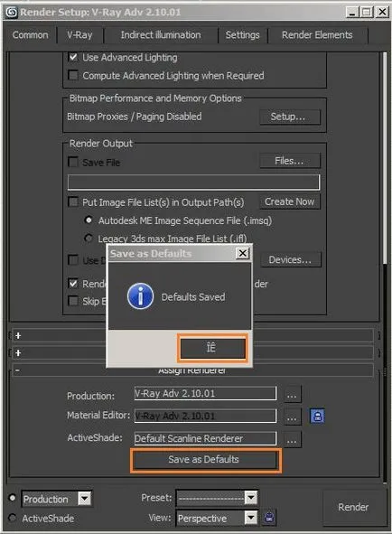This screenshot has height=534, width=392.
Task: Check Put Image File List(s) in Output Path(s)
Action: pyautogui.click(x=73, y=202)
